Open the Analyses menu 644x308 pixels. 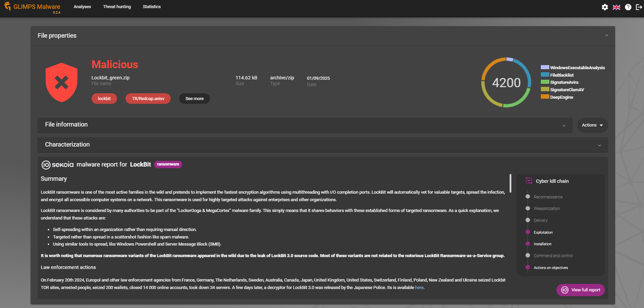pos(82,7)
